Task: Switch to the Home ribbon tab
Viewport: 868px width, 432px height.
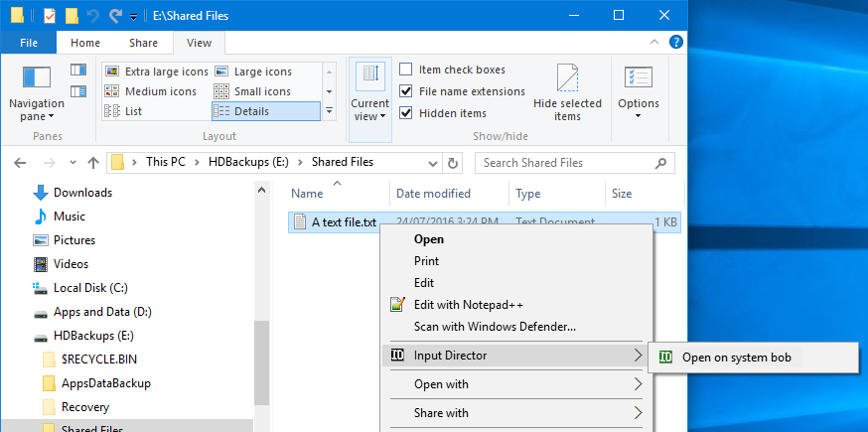Action: coord(85,43)
